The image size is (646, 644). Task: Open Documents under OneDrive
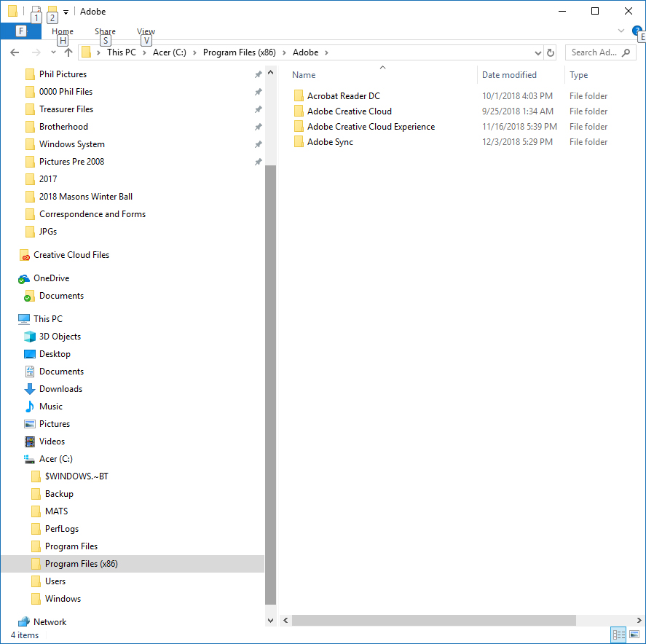(x=61, y=296)
